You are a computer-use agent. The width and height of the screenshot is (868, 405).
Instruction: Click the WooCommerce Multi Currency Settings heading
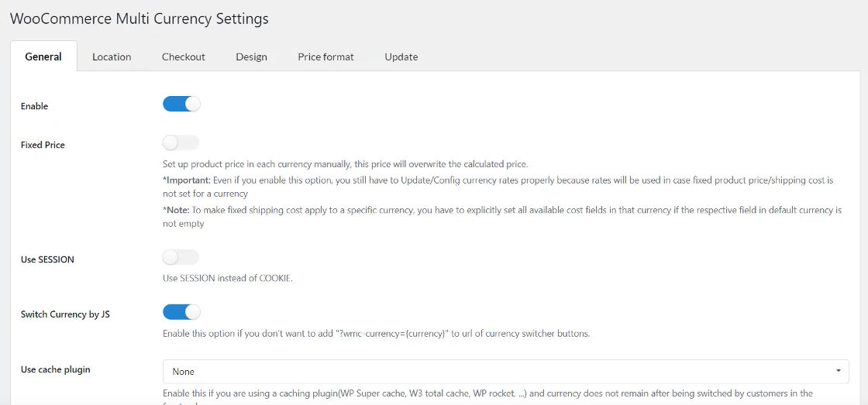click(x=139, y=19)
